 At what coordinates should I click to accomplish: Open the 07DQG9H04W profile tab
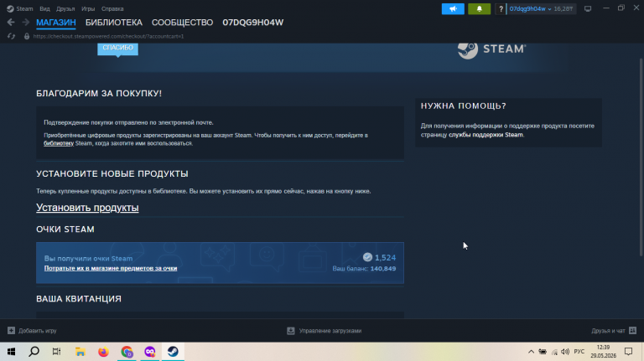pos(253,23)
